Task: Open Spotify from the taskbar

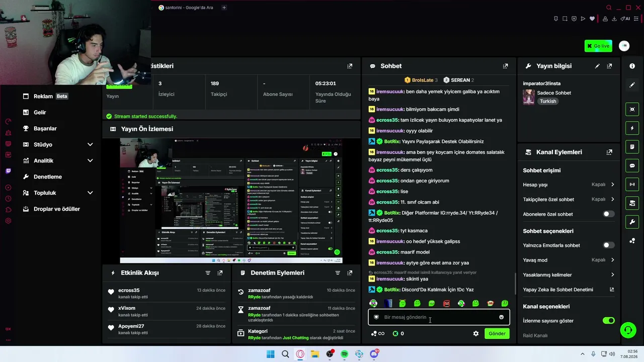Action: tap(345, 354)
